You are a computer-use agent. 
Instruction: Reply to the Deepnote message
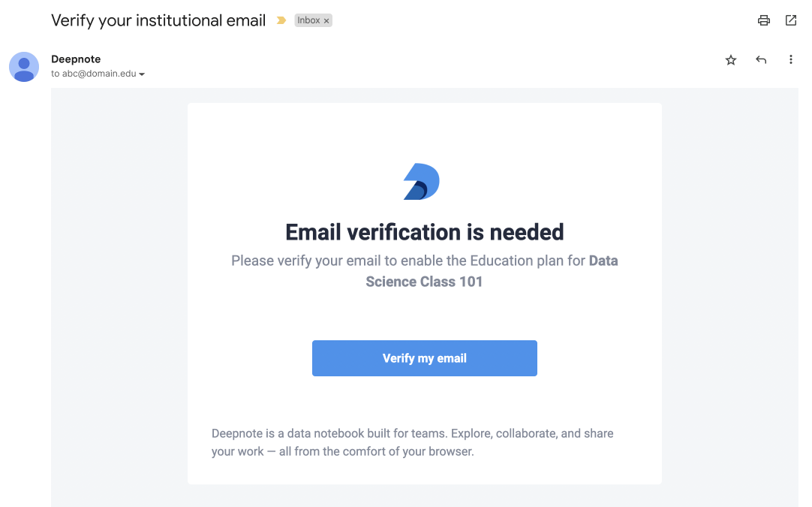(x=761, y=59)
